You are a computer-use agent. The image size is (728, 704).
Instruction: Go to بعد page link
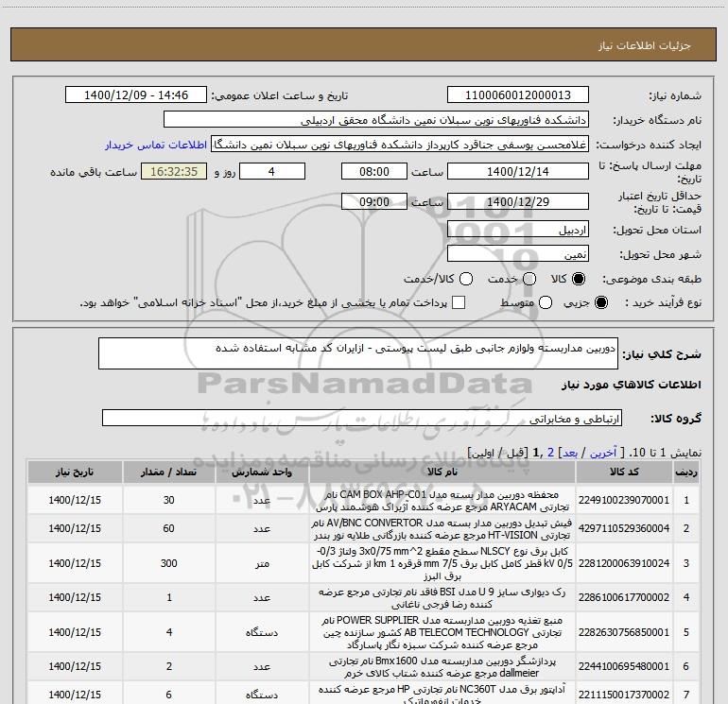click(x=570, y=453)
